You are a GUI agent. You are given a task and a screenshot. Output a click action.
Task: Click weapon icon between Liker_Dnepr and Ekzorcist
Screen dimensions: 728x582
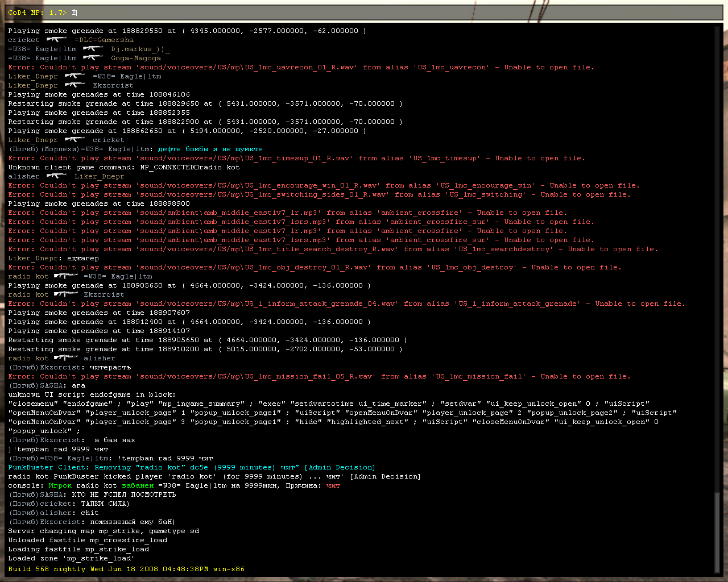click(75, 85)
